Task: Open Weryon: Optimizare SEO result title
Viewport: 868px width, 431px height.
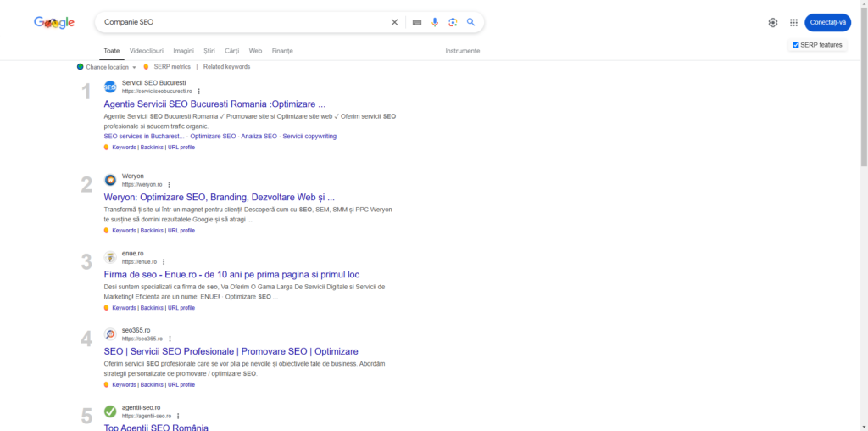Action: pyautogui.click(x=220, y=197)
